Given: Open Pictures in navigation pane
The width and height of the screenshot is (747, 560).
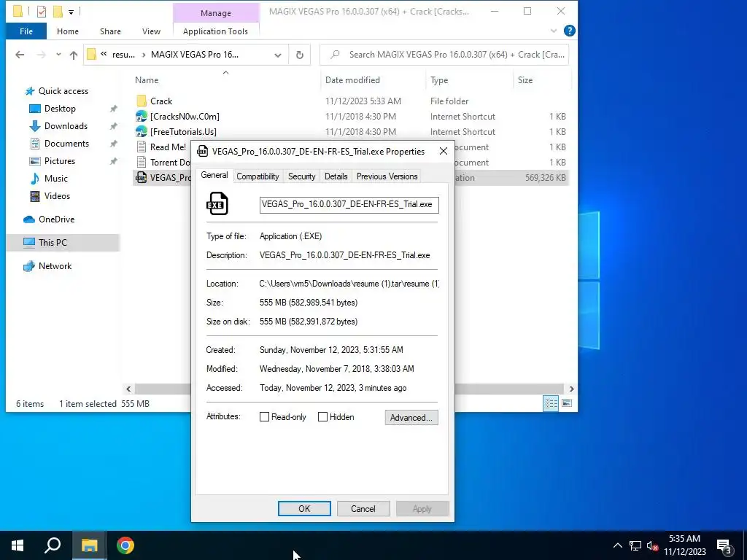Looking at the screenshot, I should pyautogui.click(x=60, y=161).
